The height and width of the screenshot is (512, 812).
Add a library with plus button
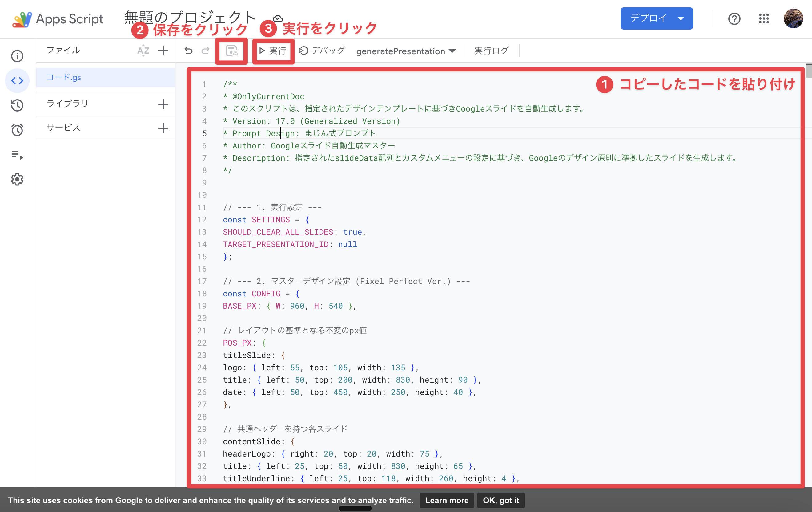pyautogui.click(x=163, y=104)
